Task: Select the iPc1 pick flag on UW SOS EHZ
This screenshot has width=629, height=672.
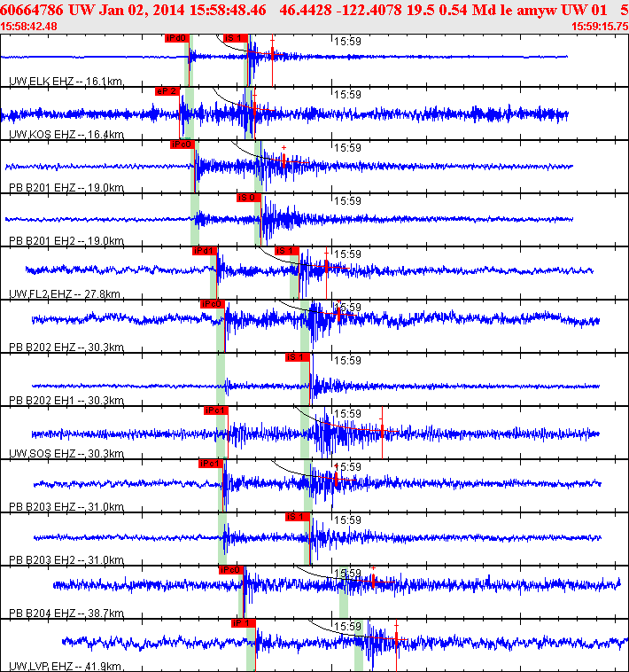Action: tap(216, 410)
